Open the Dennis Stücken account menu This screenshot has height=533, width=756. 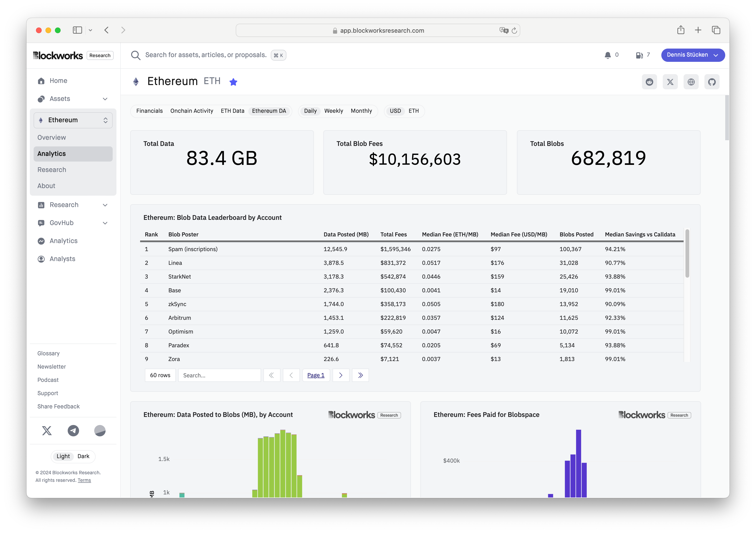tap(693, 55)
